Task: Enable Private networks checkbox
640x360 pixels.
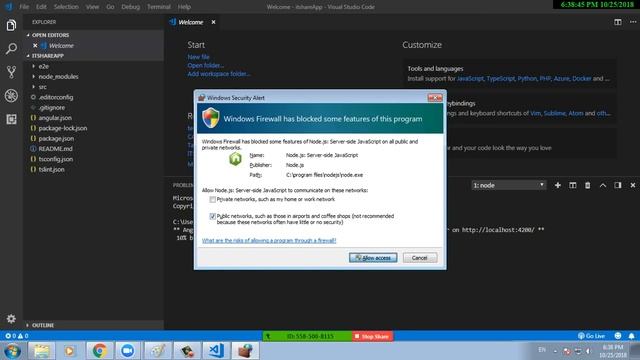Action: [212, 199]
